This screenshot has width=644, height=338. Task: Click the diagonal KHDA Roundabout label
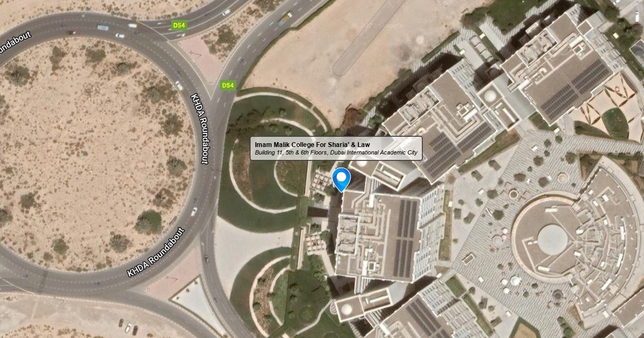coord(156,252)
